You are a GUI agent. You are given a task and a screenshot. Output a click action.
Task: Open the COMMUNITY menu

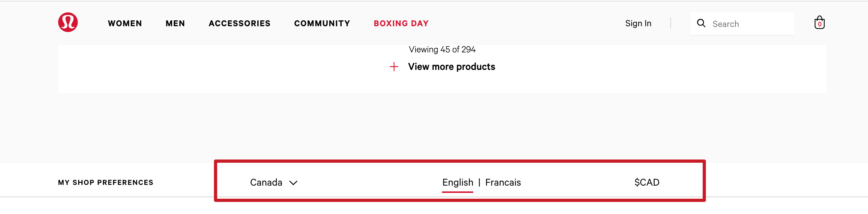(x=322, y=23)
